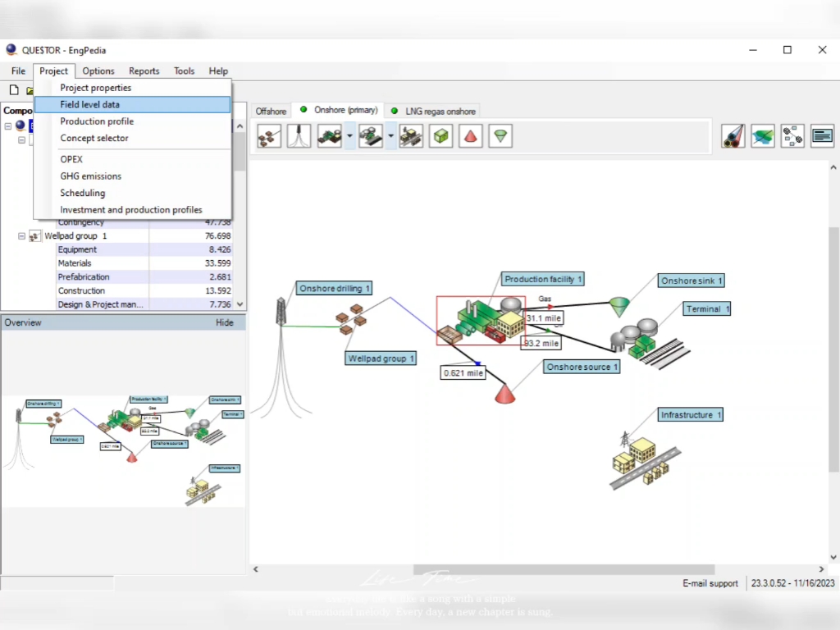Click the Terminal 1 label

tap(707, 309)
